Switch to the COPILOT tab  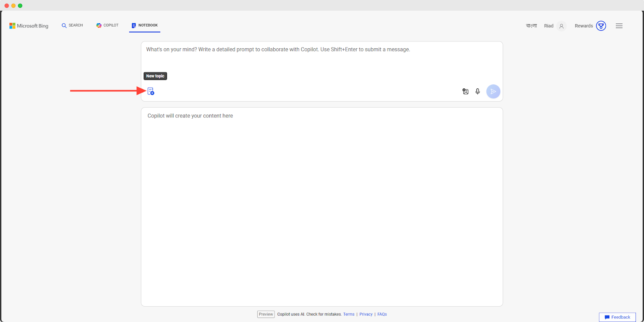[x=107, y=25]
